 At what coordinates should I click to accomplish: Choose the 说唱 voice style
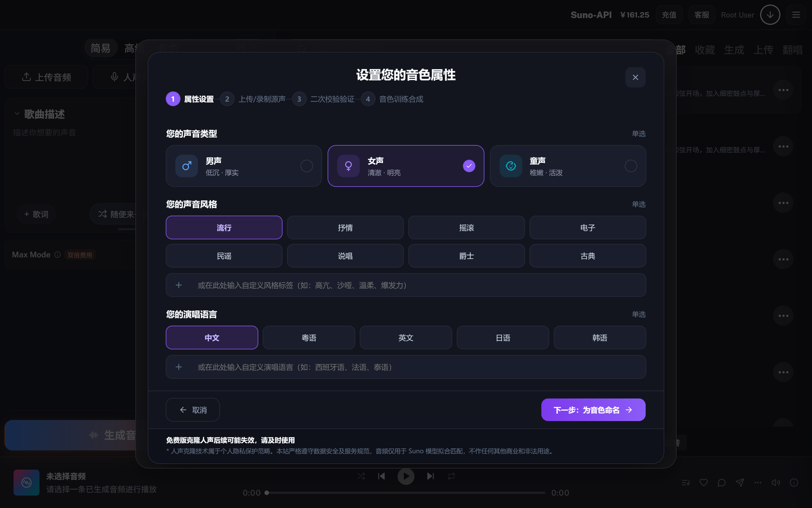coord(345,256)
